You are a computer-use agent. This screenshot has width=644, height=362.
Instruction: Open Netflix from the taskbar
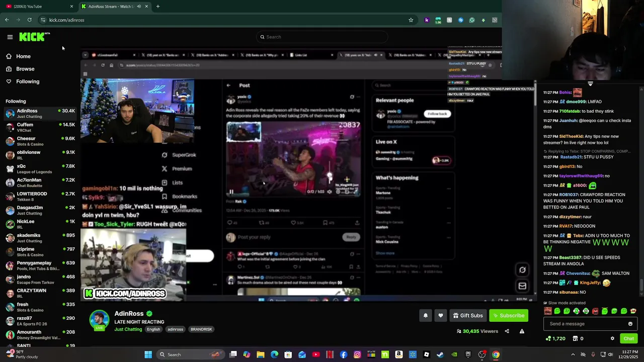(330, 354)
